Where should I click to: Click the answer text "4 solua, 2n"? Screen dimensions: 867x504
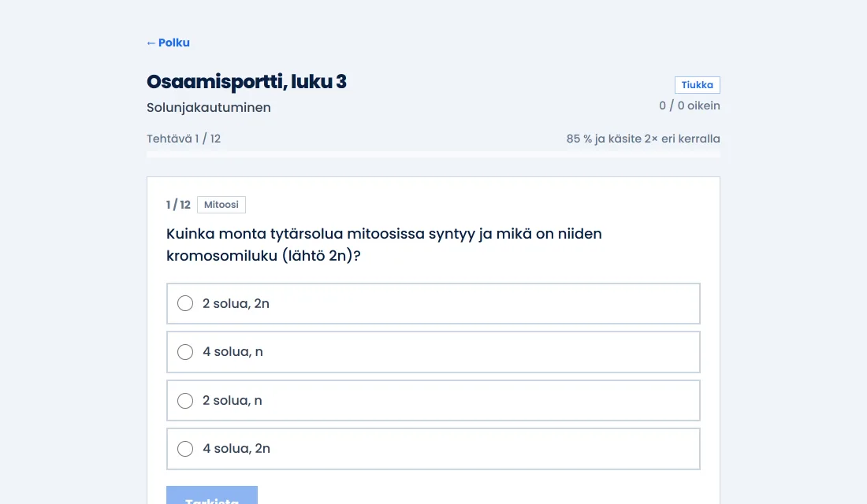tap(236, 449)
